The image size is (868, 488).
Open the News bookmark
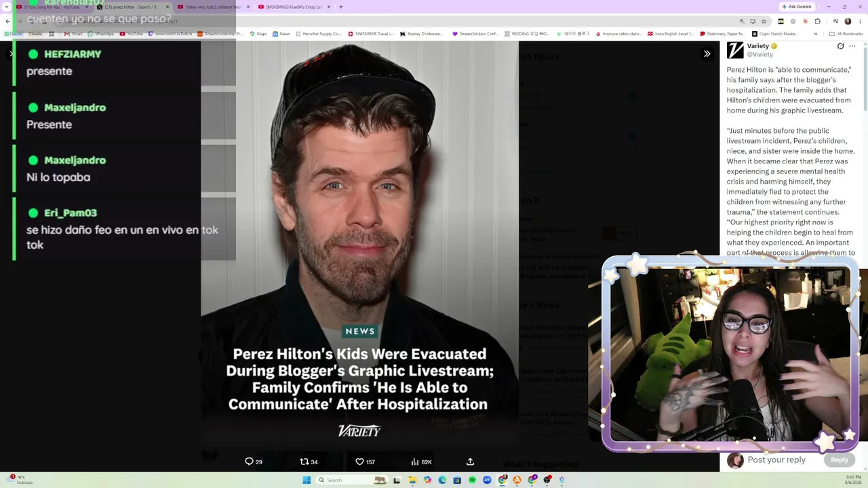pos(281,34)
